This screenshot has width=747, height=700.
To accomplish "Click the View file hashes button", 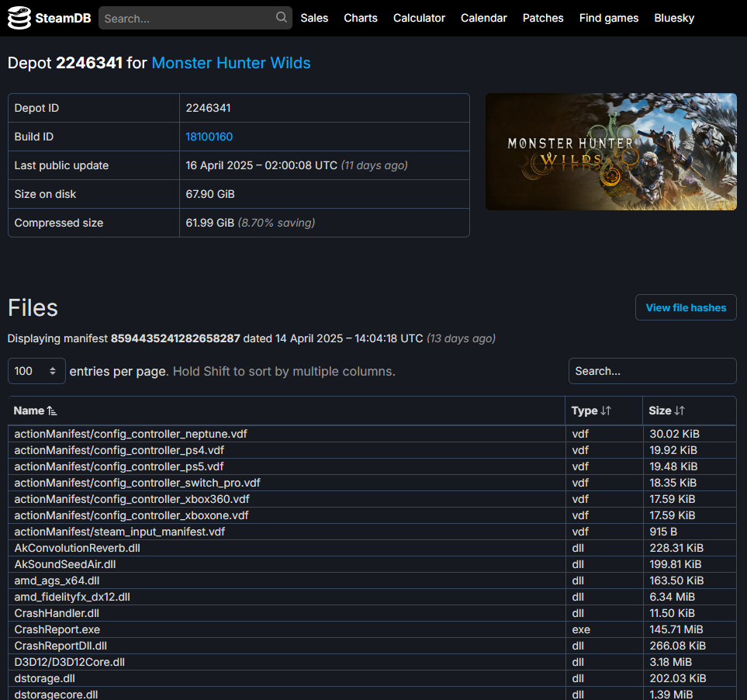I will pos(686,307).
